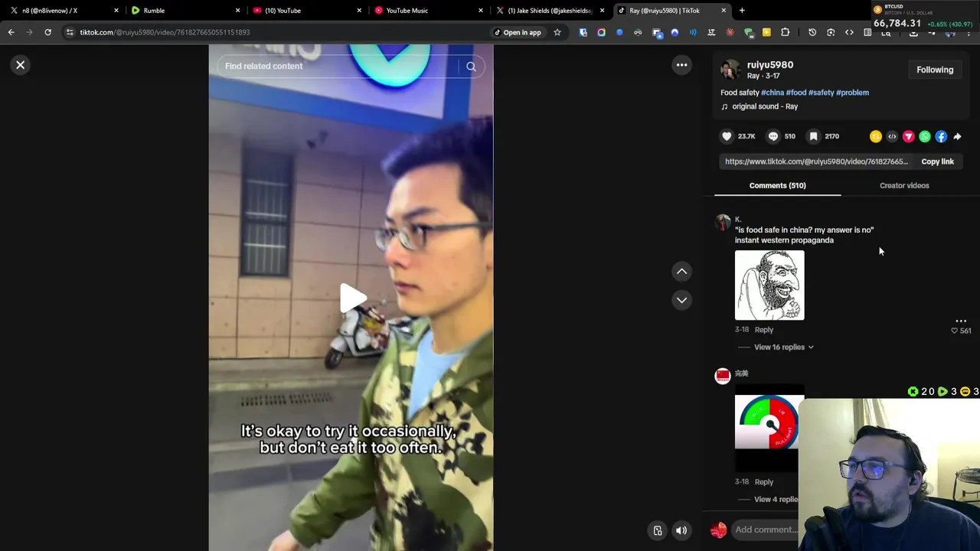Click the search magnifier in Find related content
Screen dimensions: 980x551
click(x=471, y=67)
